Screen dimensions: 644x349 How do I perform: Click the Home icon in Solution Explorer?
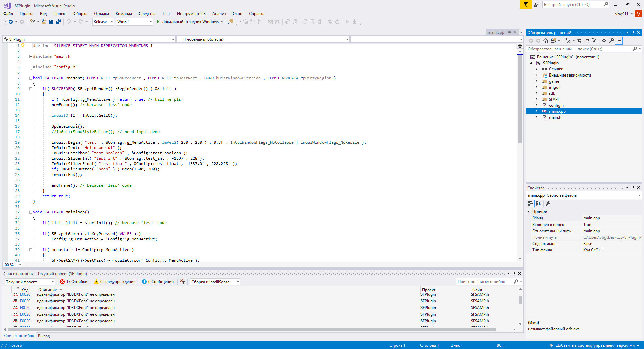point(546,41)
